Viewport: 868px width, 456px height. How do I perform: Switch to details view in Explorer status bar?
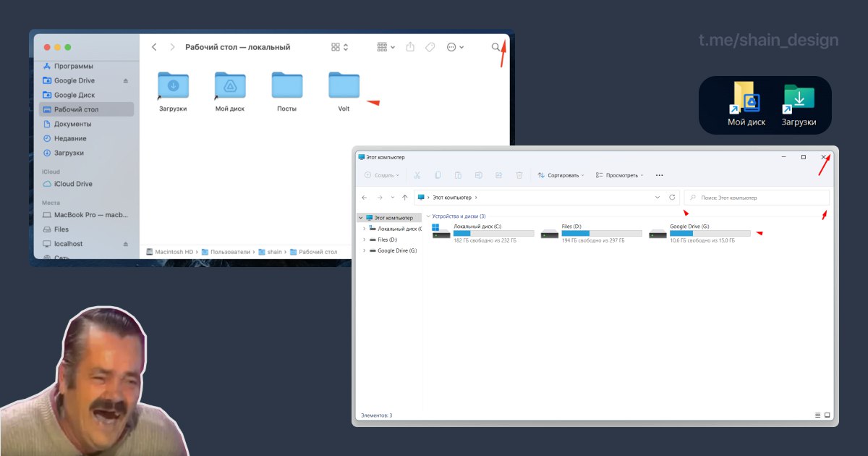[818, 415]
